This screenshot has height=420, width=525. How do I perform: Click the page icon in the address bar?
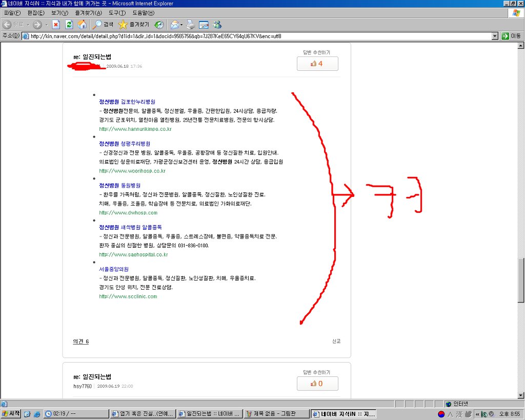26,36
